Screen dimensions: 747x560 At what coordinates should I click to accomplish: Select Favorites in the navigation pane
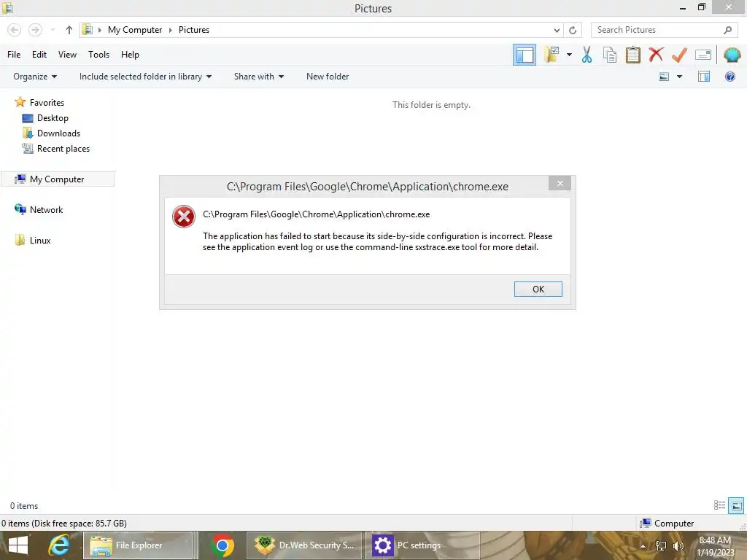click(x=47, y=102)
